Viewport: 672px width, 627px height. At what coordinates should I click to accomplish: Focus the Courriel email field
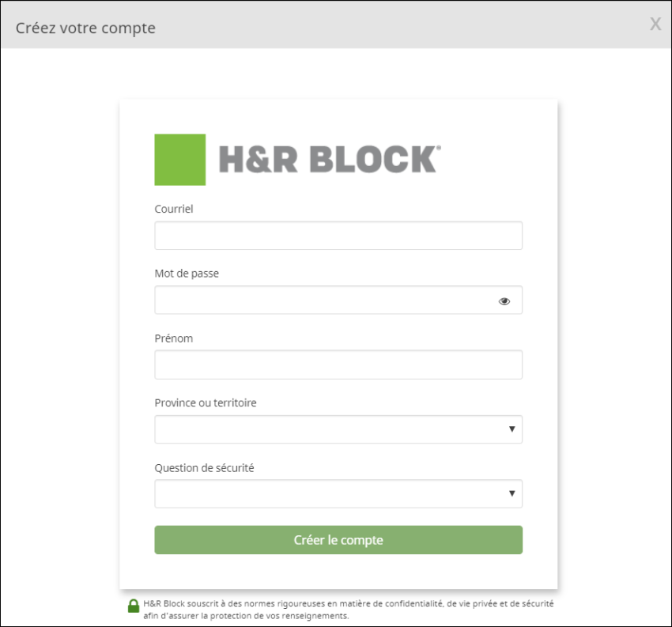(338, 236)
